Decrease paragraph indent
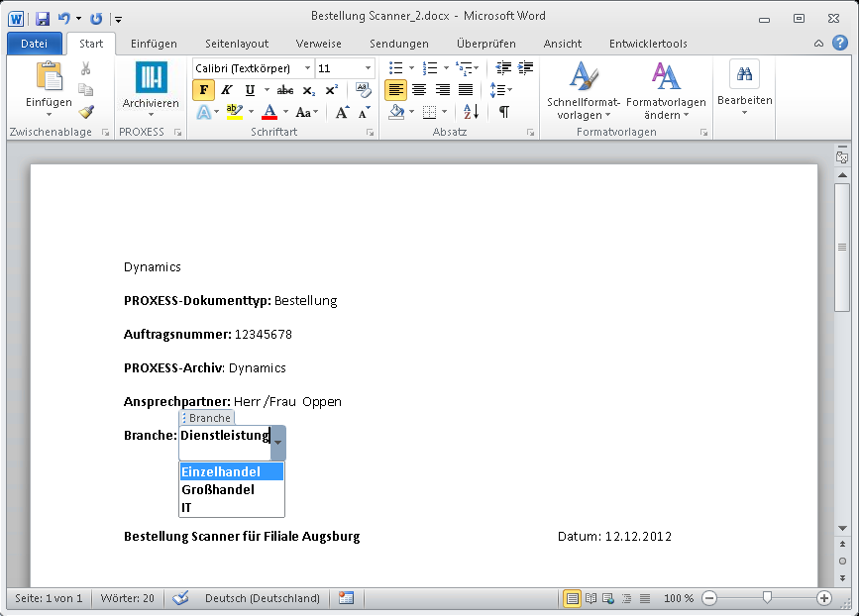This screenshot has width=859, height=616. tap(503, 68)
